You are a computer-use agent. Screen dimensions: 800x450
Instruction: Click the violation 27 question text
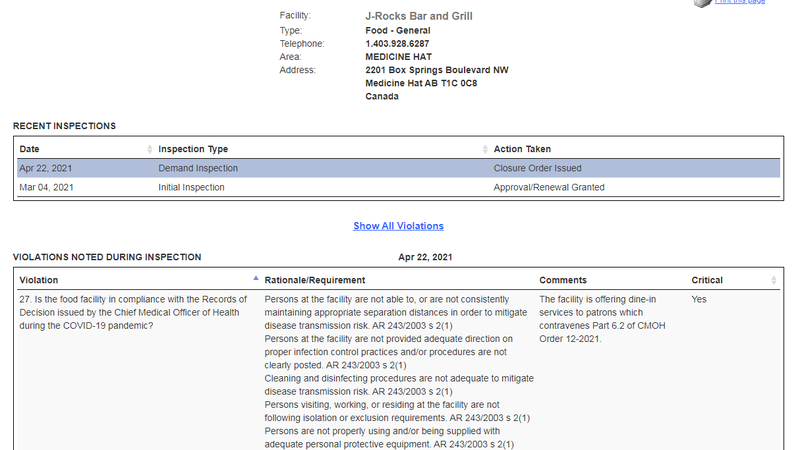133,312
